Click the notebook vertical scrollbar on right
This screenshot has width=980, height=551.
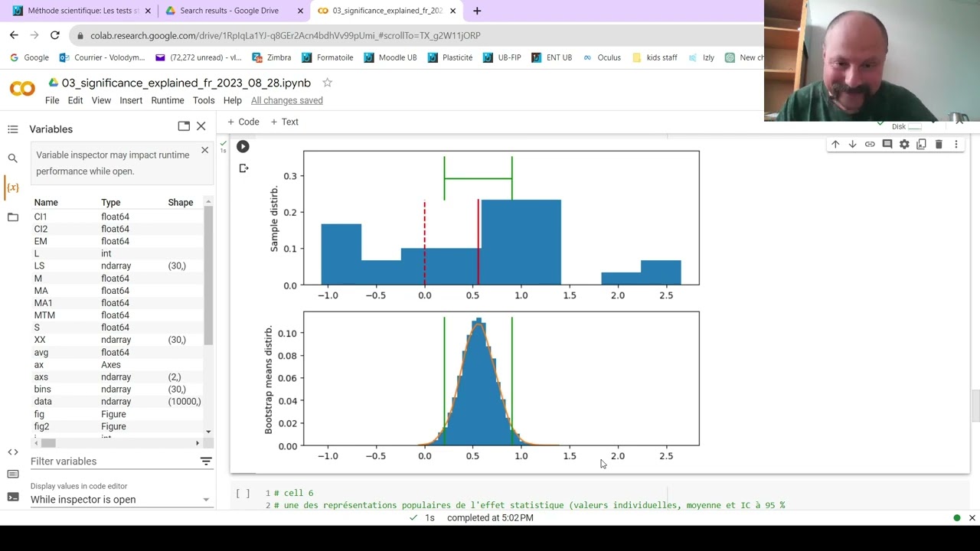coord(975,406)
